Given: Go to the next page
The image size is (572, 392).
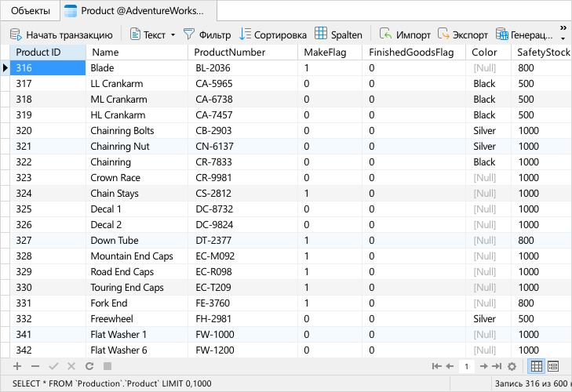Looking at the screenshot, I should click(x=483, y=366).
